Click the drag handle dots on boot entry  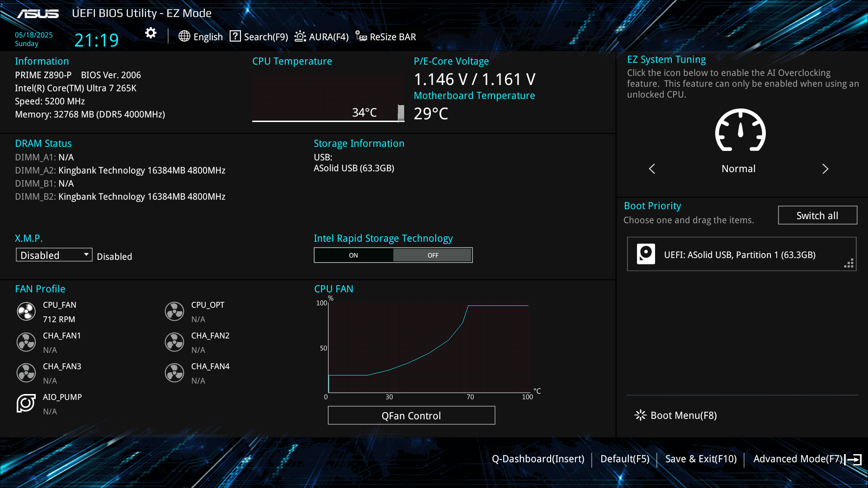849,263
